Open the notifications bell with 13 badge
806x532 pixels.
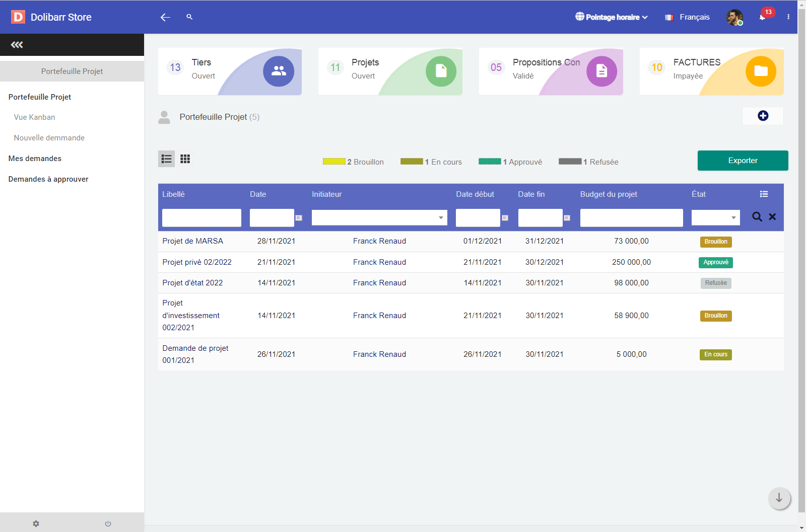[x=763, y=17]
